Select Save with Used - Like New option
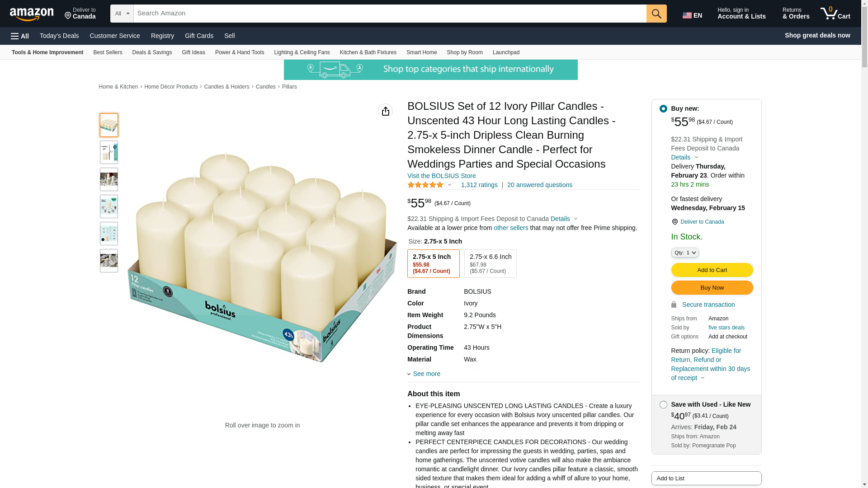Image resolution: width=868 pixels, height=488 pixels. tap(663, 405)
